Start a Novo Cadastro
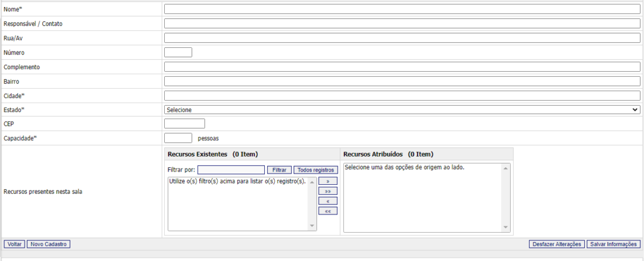Image resolution: width=644 pixels, height=261 pixels. (x=48, y=244)
